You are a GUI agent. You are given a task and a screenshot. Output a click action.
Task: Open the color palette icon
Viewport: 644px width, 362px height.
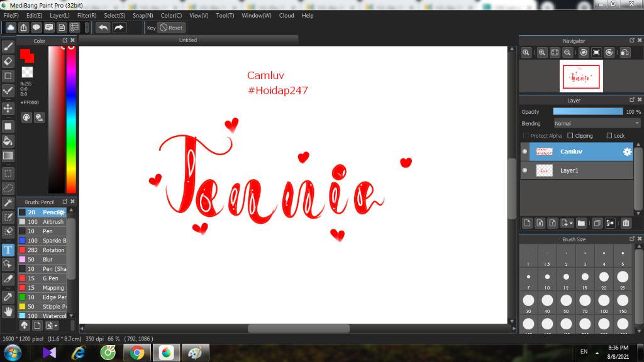pyautogui.click(x=26, y=118)
